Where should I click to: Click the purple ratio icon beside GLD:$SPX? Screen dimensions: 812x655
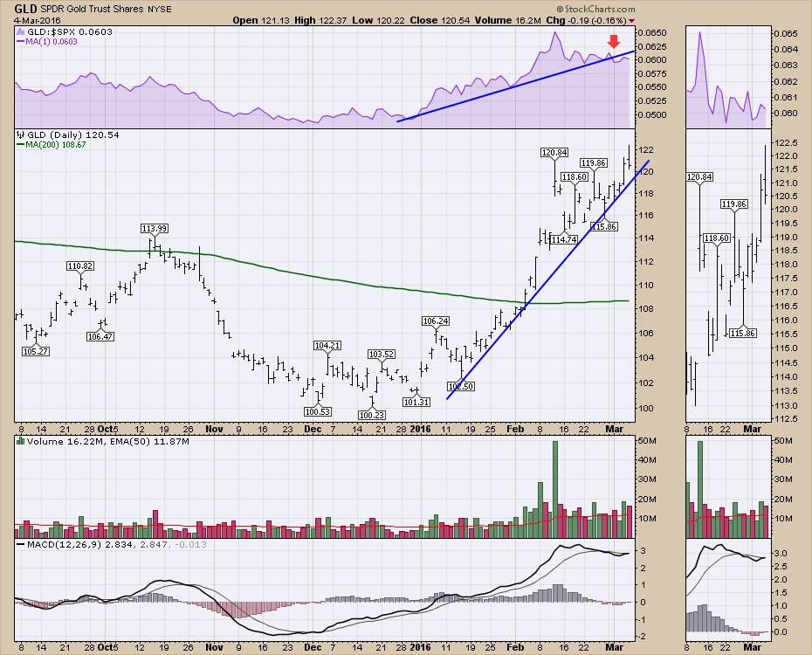21,31
